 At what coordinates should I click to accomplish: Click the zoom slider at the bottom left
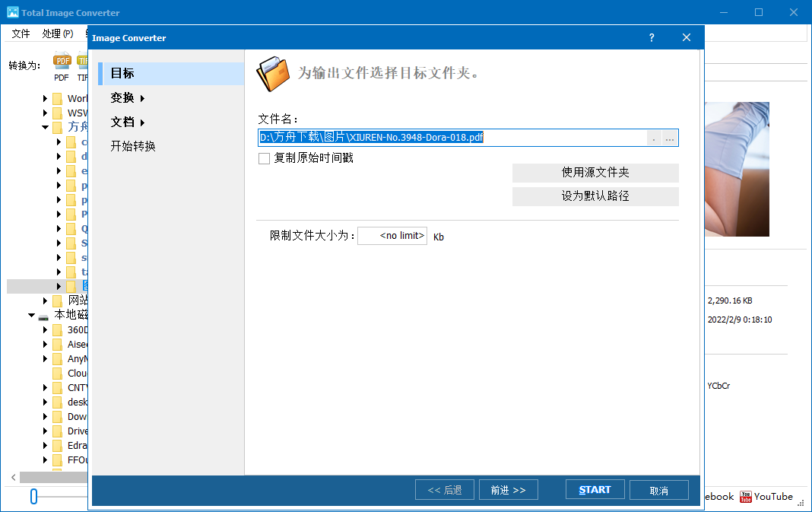pyautogui.click(x=33, y=495)
